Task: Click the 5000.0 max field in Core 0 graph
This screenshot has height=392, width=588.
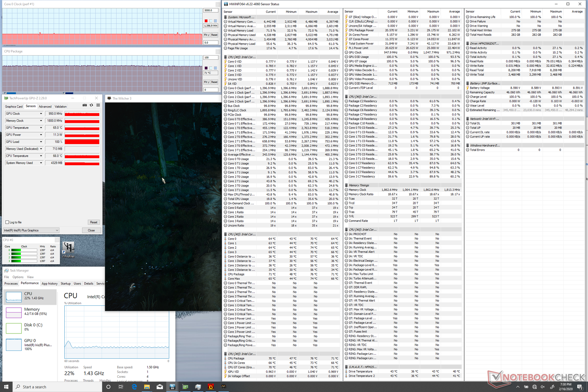Action: click(211, 10)
